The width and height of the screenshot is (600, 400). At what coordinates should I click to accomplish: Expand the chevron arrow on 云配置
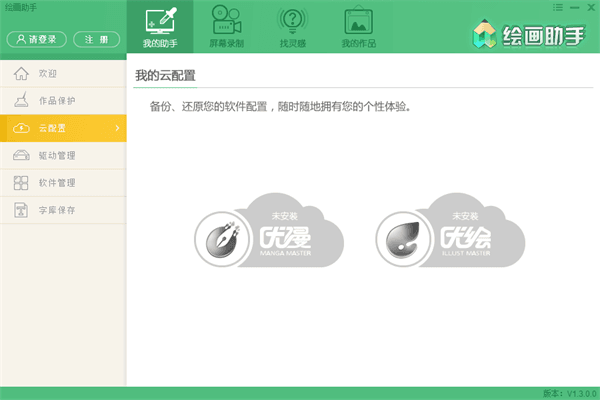(x=117, y=128)
